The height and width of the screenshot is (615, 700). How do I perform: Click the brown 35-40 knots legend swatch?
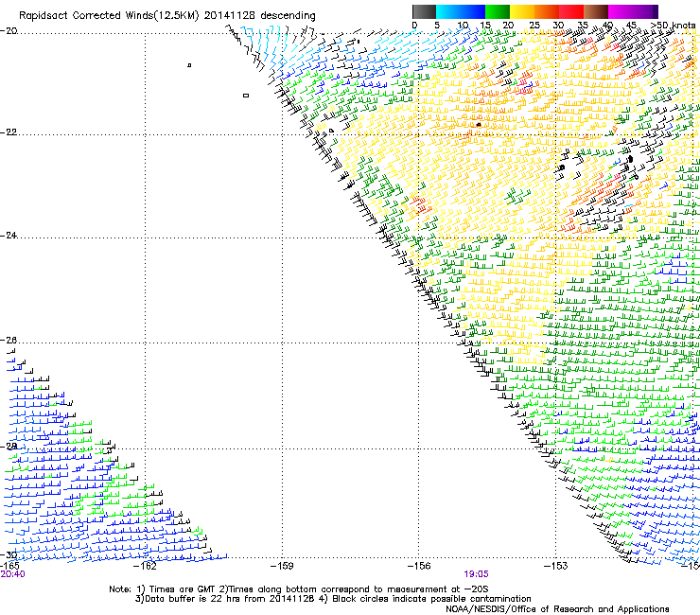[596, 11]
